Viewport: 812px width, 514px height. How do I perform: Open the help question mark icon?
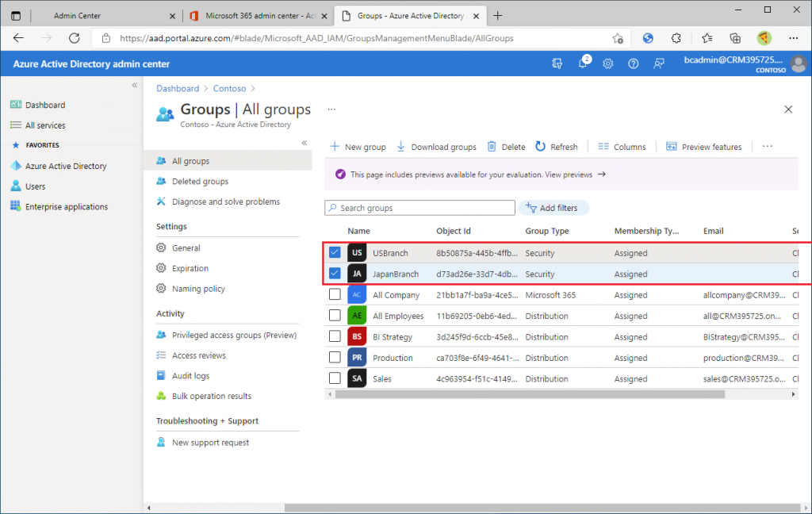tap(633, 63)
